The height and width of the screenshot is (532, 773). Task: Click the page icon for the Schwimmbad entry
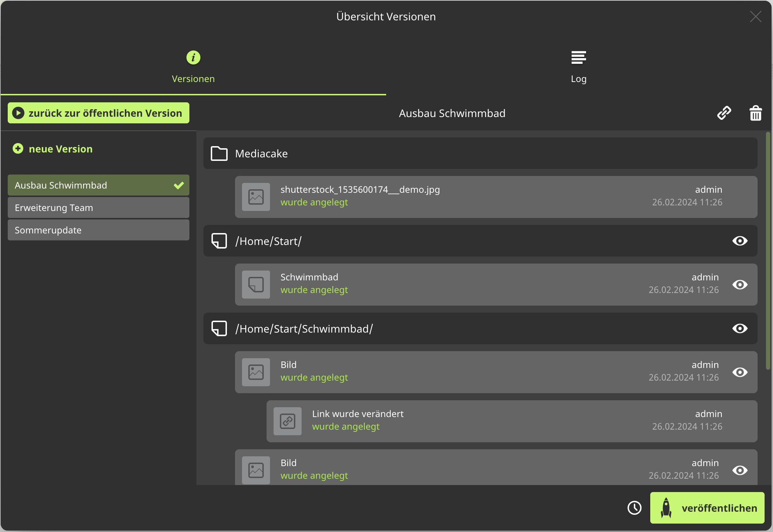coord(256,285)
